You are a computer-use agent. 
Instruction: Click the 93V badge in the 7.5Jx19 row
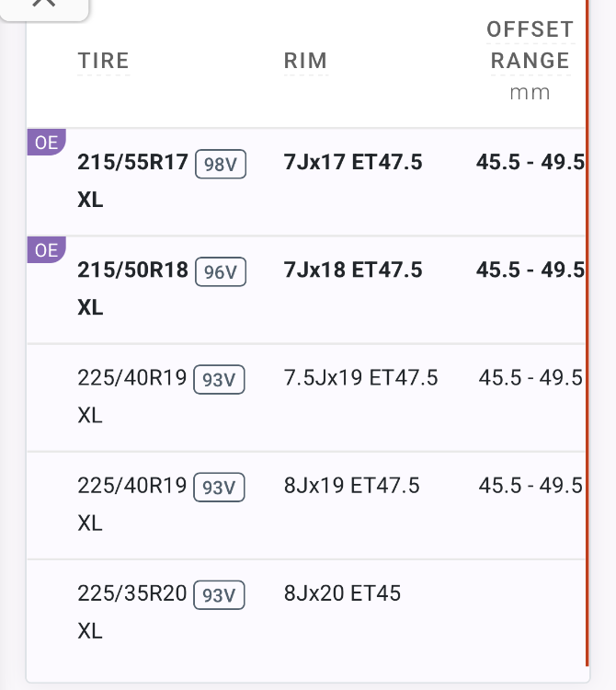pos(219,380)
